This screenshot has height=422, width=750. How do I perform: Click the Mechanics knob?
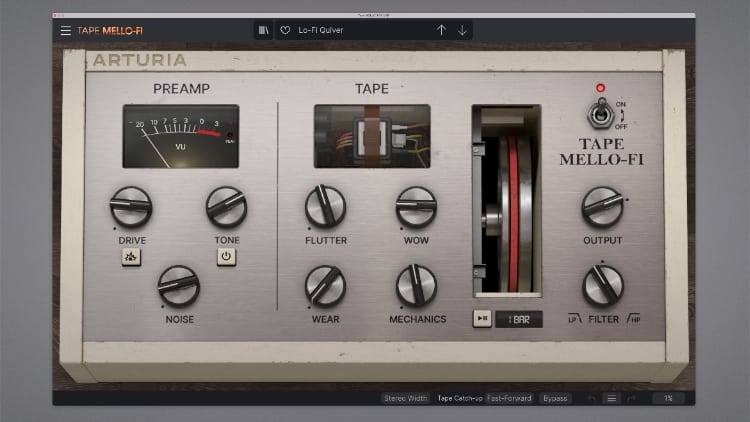tap(416, 286)
